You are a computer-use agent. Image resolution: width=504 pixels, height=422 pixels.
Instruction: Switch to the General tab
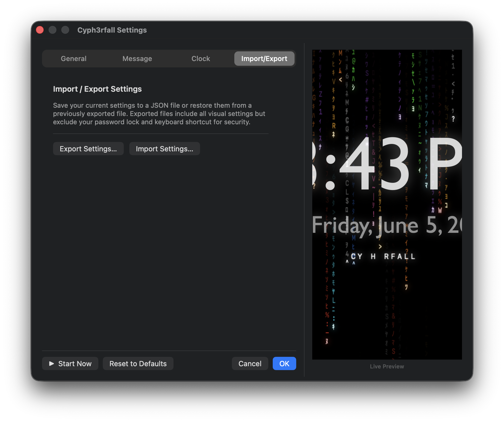tap(73, 59)
